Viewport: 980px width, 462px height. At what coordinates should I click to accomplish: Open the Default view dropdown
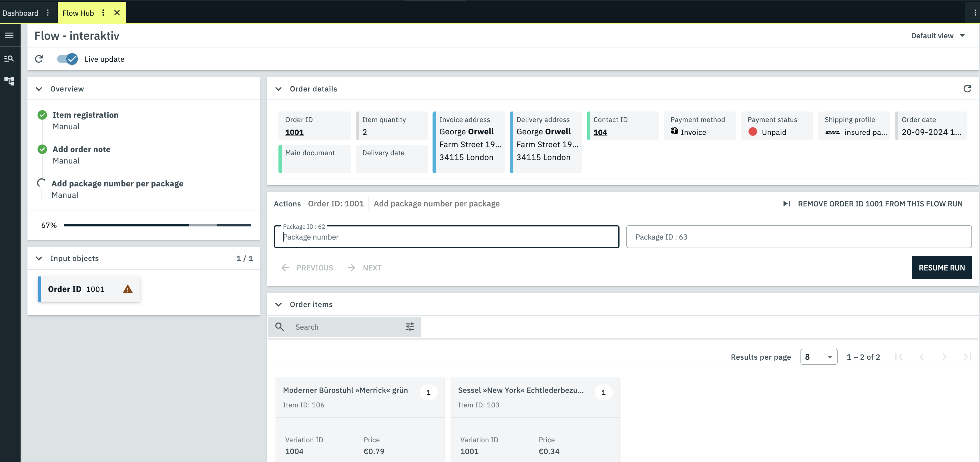[938, 35]
